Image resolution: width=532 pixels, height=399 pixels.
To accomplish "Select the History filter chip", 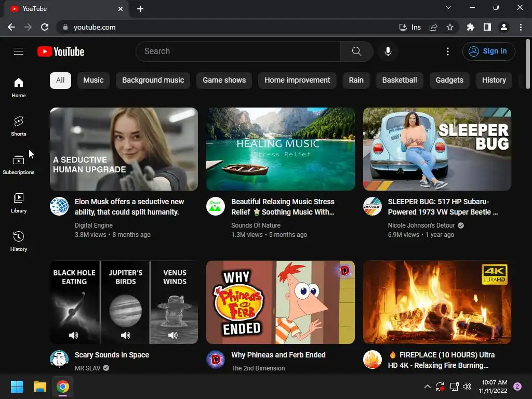I will 494,81.
